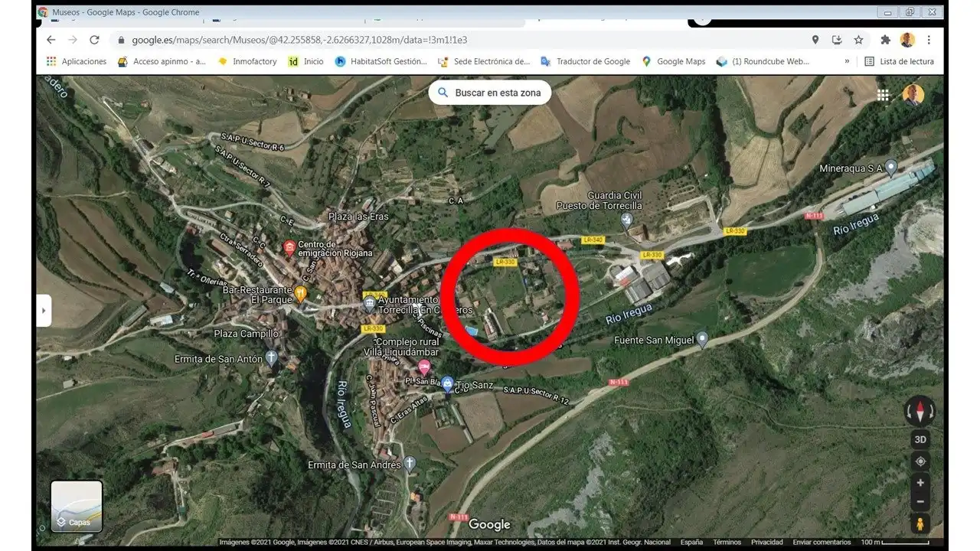This screenshot has height=551, width=980.
Task: Expand the collapsed side panel arrow
Action: tap(44, 311)
